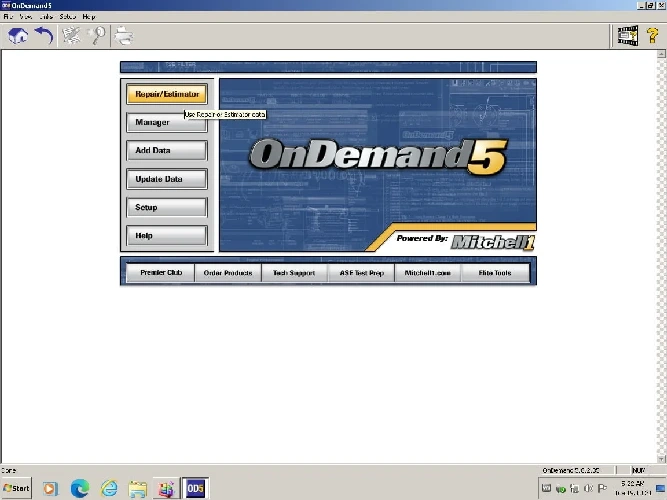Open the Help menu in menu bar

click(89, 17)
